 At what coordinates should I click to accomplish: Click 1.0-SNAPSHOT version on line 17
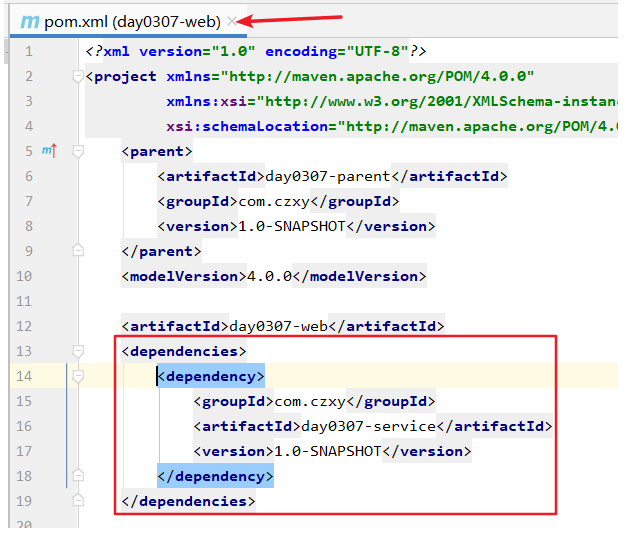[x=327, y=451]
